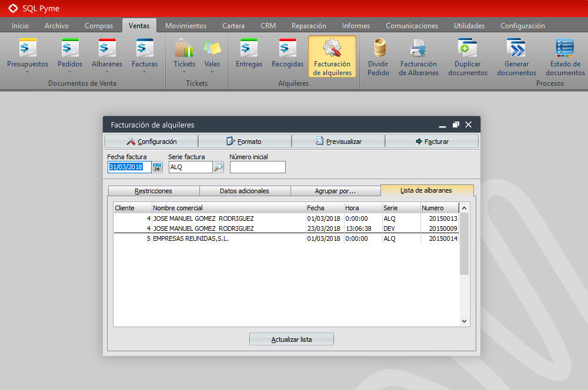
Task: Expand the Pedidos dropdown menu
Action: 70,72
